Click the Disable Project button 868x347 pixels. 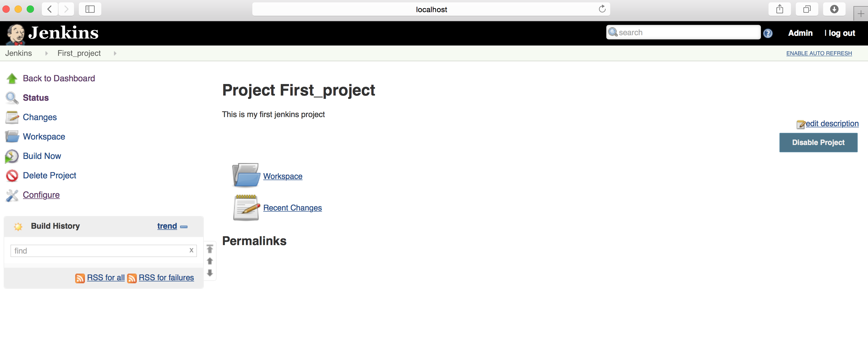pyautogui.click(x=819, y=143)
